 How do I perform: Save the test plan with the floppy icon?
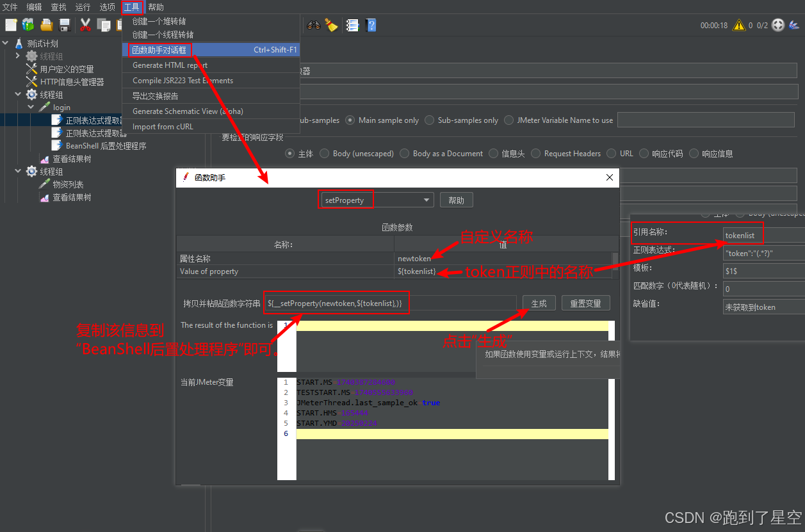pyautogui.click(x=65, y=25)
